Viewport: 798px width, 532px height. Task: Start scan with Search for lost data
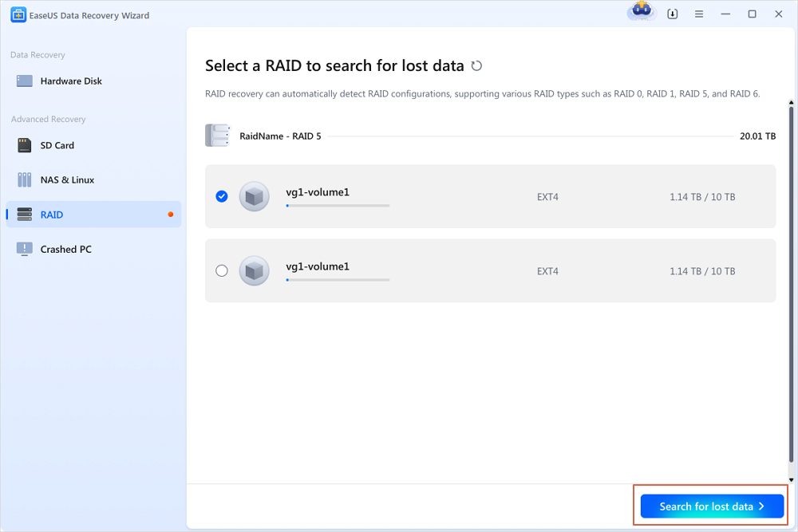pyautogui.click(x=712, y=506)
